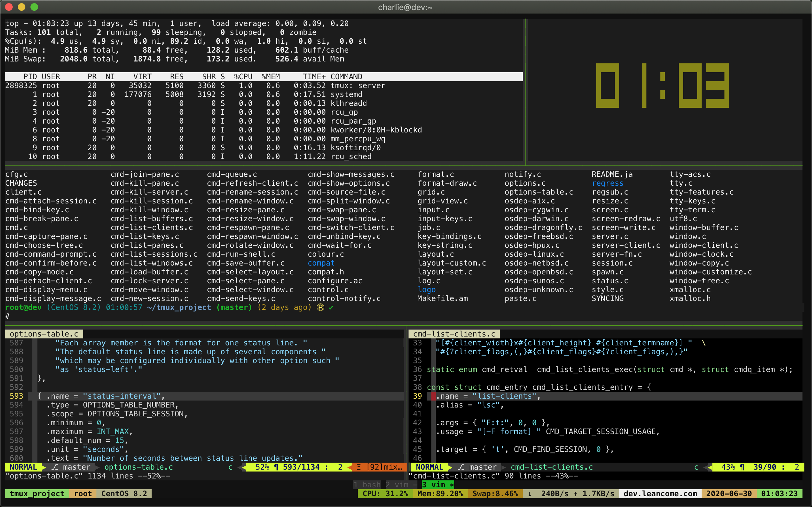The image size is (812, 507).
Task: Click the download arrow network speed indicator
Action: (530, 494)
